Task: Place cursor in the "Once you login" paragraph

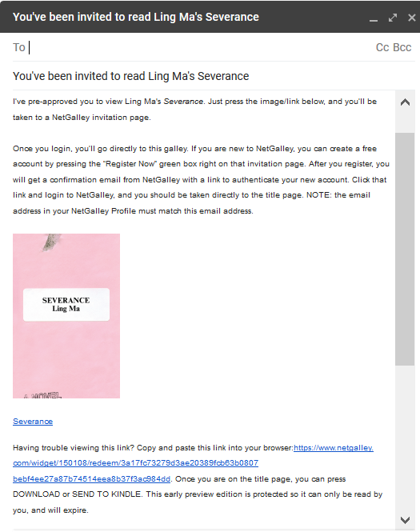Action: click(x=201, y=179)
